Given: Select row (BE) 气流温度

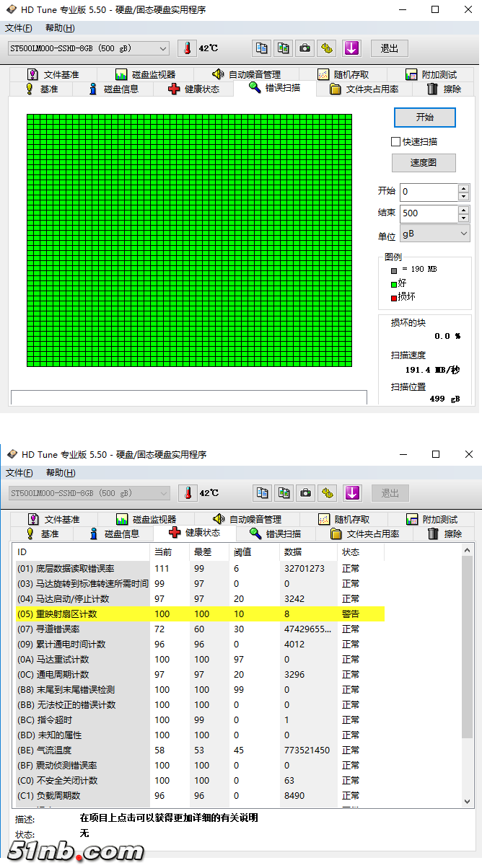Looking at the screenshot, I should [200, 750].
